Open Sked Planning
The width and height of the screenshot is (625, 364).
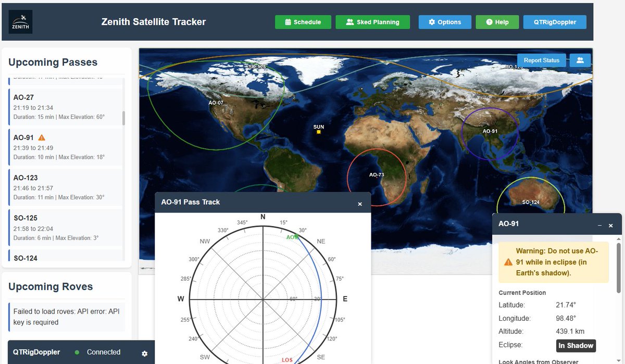[372, 22]
